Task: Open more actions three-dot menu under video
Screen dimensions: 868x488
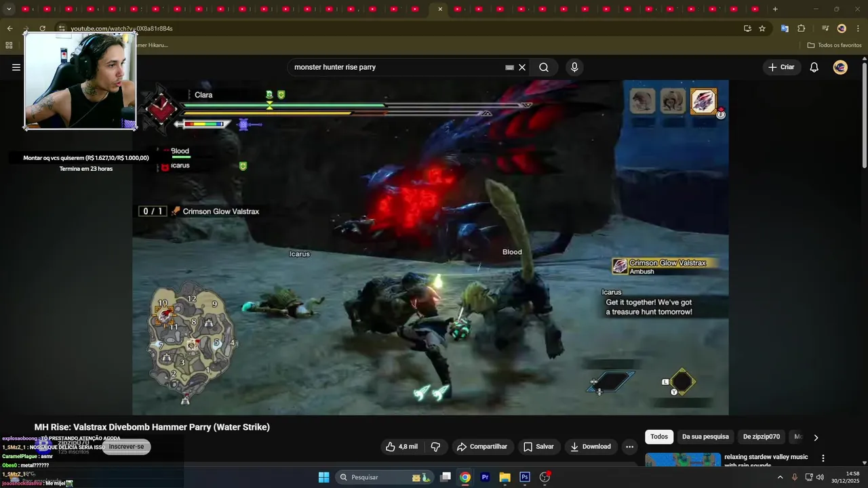Action: 629,447
